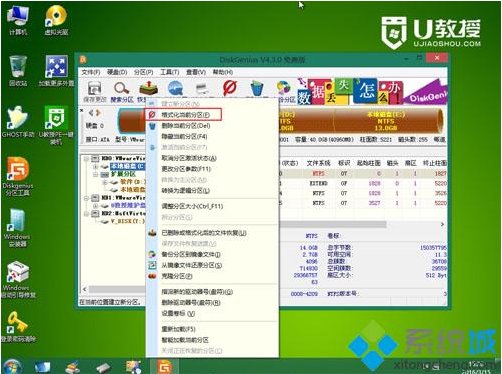Open 登录密码清除 key desktop icon
This screenshot has width=502, height=374.
[x=18, y=327]
